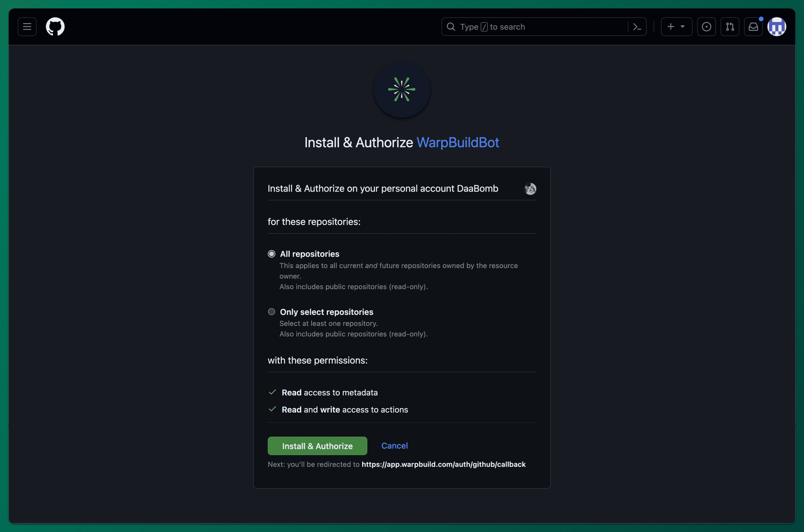The height and width of the screenshot is (532, 804).
Task: Open the command palette icon
Action: [637, 27]
